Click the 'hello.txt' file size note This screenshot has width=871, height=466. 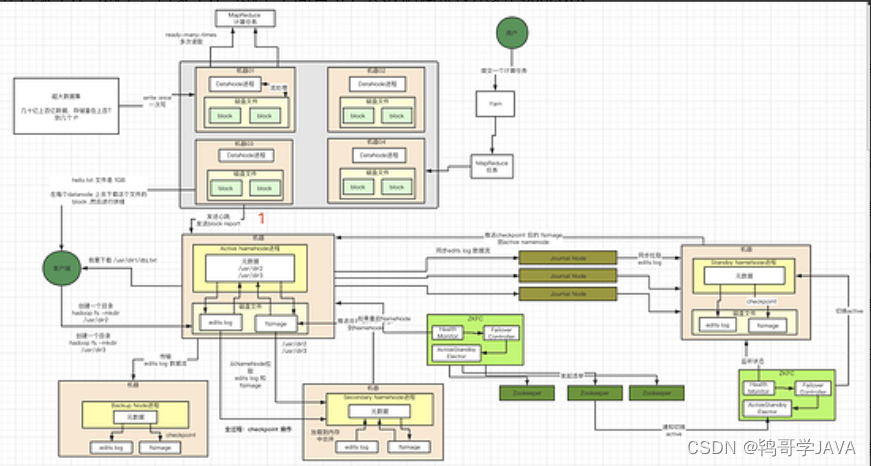coord(99,180)
